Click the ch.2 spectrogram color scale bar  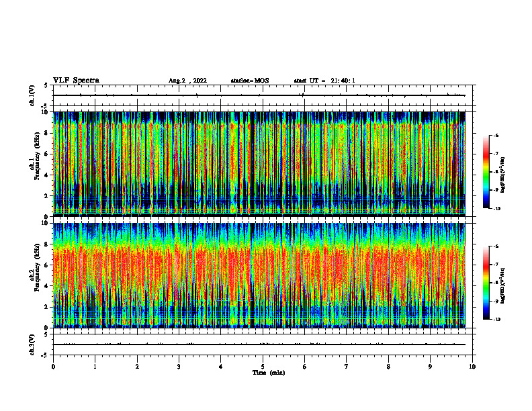[x=486, y=283]
